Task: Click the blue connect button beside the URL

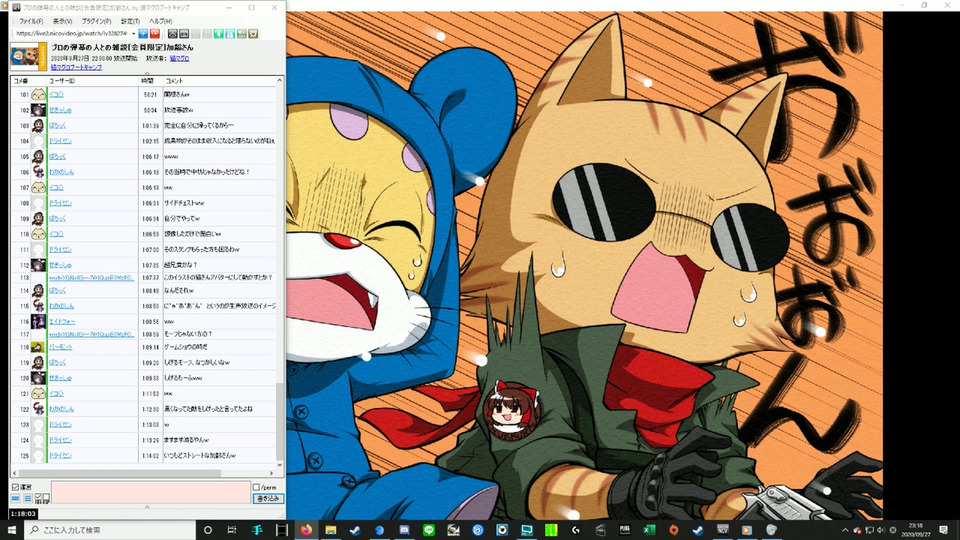Action: [143, 34]
